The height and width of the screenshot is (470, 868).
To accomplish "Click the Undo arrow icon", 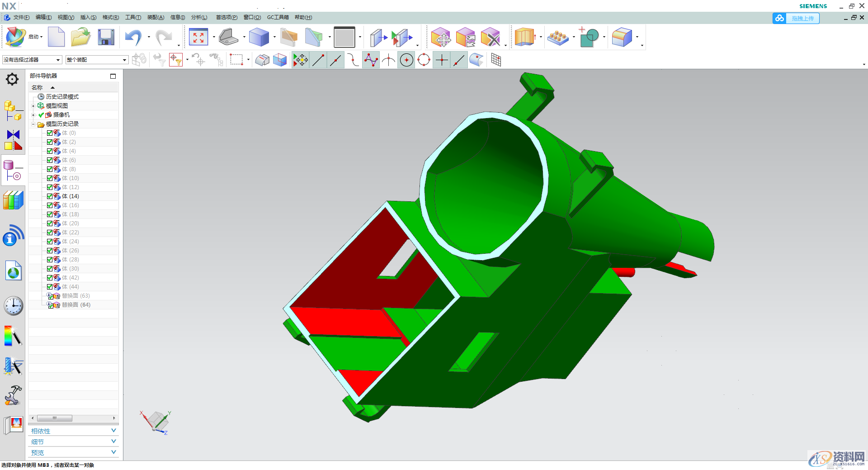I will 133,37.
